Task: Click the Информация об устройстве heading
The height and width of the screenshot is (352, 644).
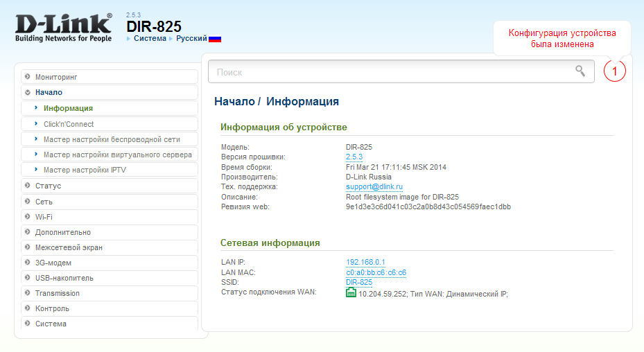Action: pyautogui.click(x=284, y=127)
